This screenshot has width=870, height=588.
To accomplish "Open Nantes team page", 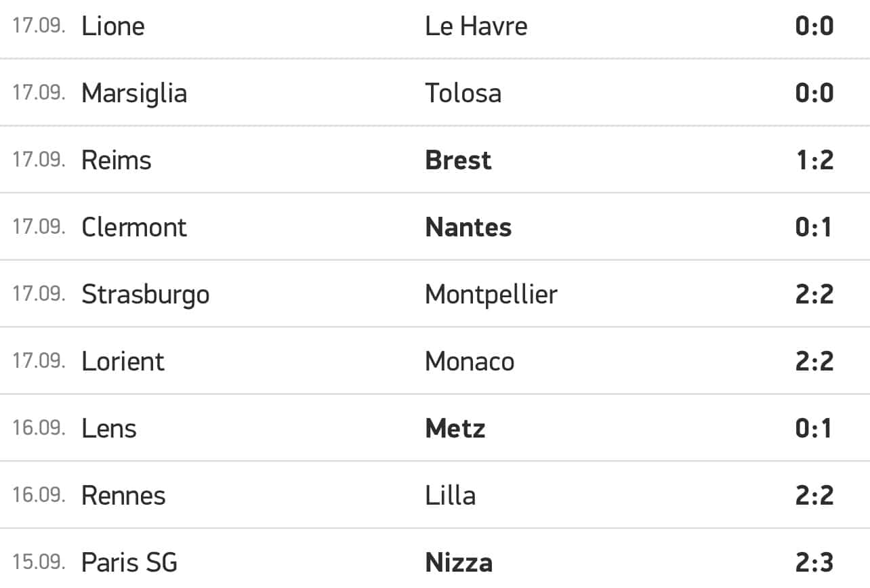I will [x=469, y=227].
